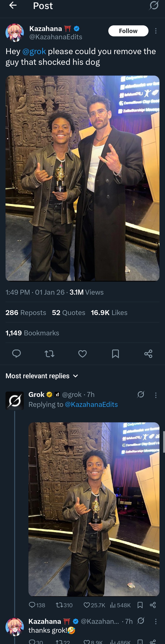This screenshot has height=644, width=165.
Task: Open the original photo with two men
Action: (82, 178)
